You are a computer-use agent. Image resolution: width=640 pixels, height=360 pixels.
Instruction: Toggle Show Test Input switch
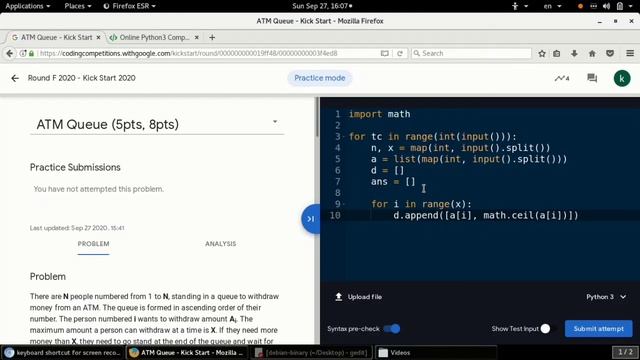click(547, 329)
